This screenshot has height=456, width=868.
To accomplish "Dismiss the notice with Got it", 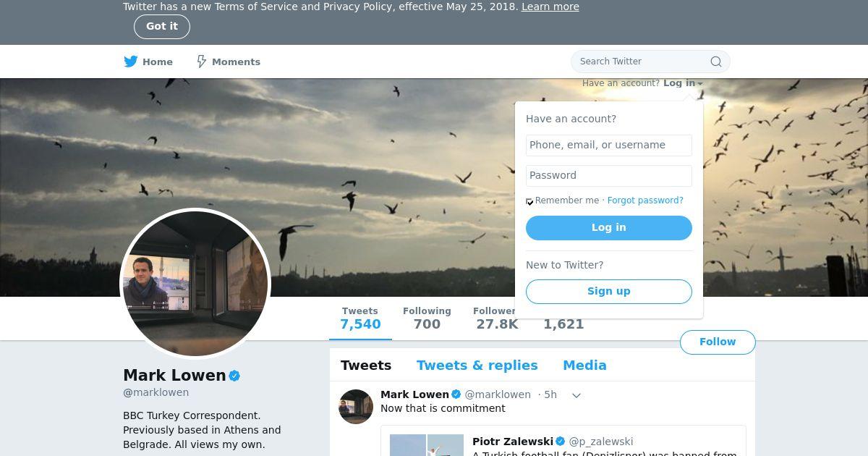I will (x=162, y=27).
